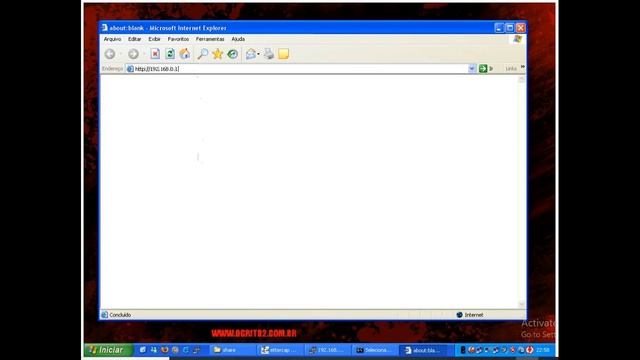Switch to the Seleciona taskbar window
Image resolution: width=640 pixels, height=360 pixels.
376,350
